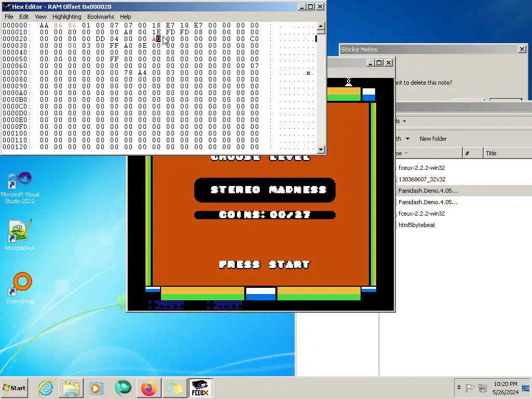Open the dropdown arrow left of New folder

(x=407, y=139)
